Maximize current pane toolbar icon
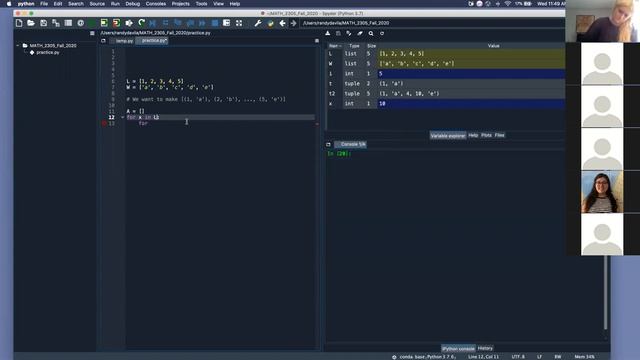Screen dimensions: 640x360 pos(227,23)
